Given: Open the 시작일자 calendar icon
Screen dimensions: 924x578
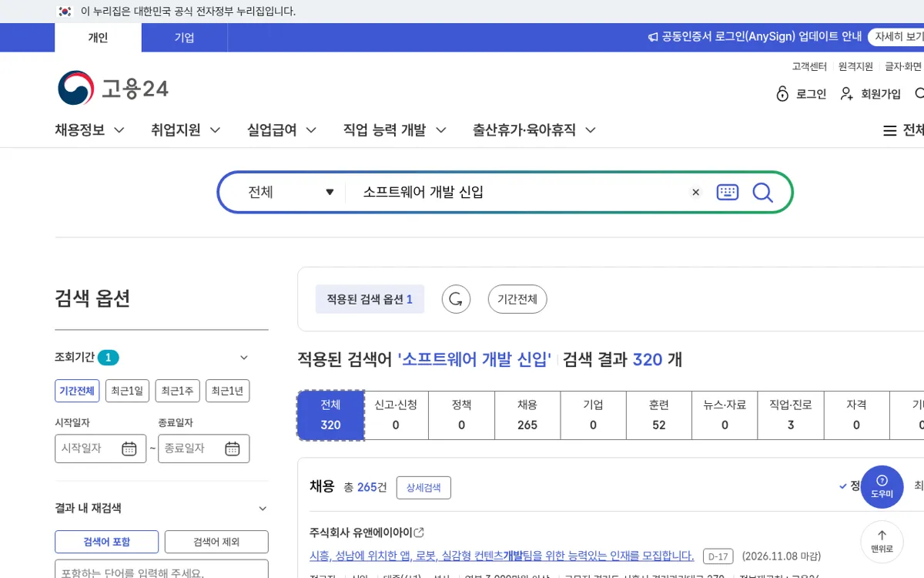Looking at the screenshot, I should tap(129, 449).
